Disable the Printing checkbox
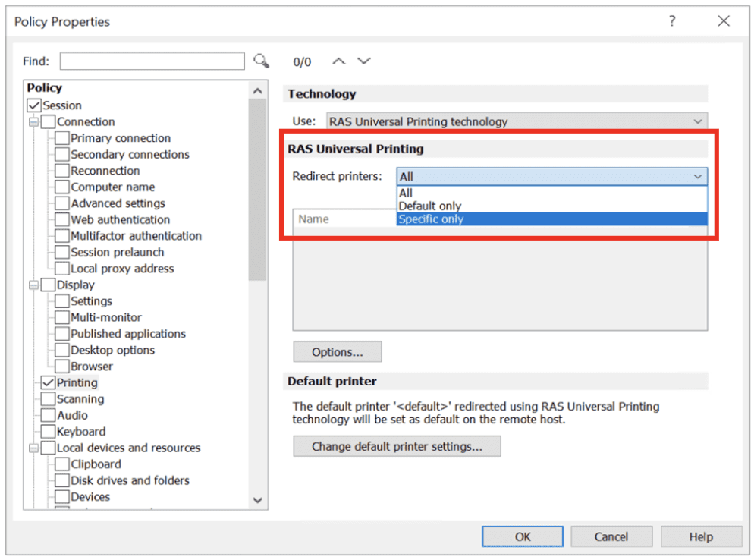The image size is (751, 560). click(49, 383)
